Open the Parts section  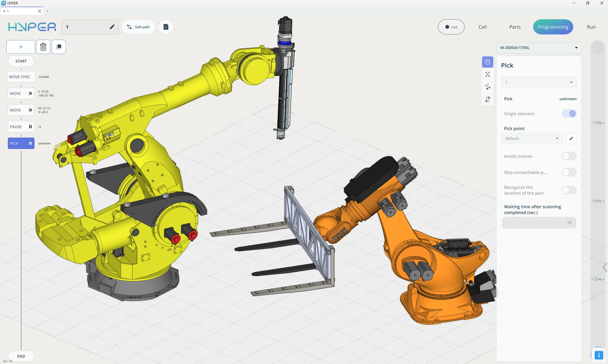click(515, 27)
